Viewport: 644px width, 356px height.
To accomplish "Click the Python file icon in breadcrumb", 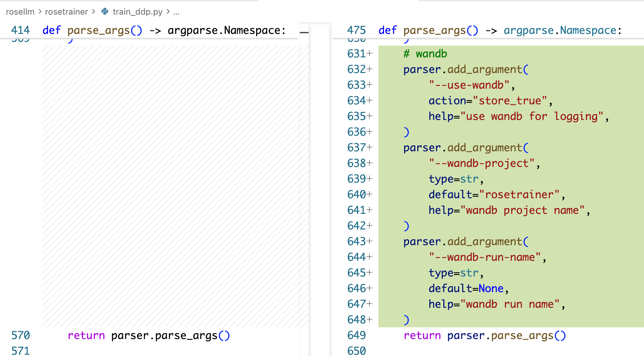I will (105, 12).
